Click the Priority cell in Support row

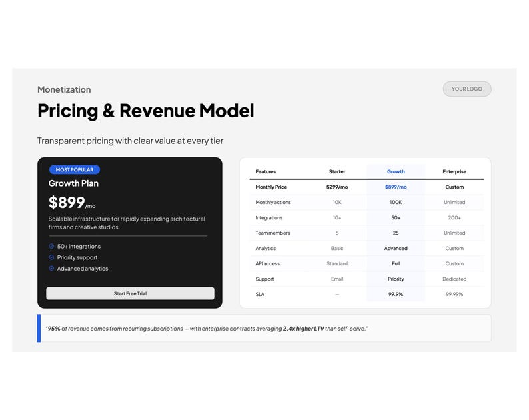pyautogui.click(x=396, y=279)
